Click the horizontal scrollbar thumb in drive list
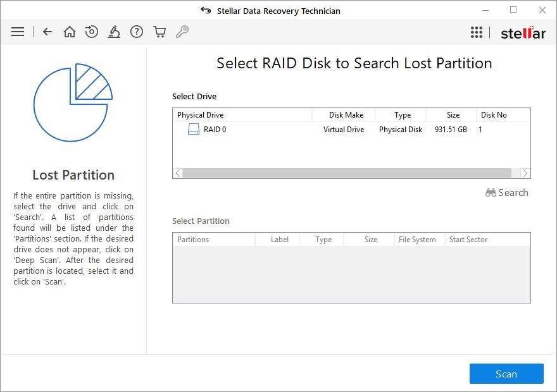The width and height of the screenshot is (557, 392). click(x=347, y=173)
